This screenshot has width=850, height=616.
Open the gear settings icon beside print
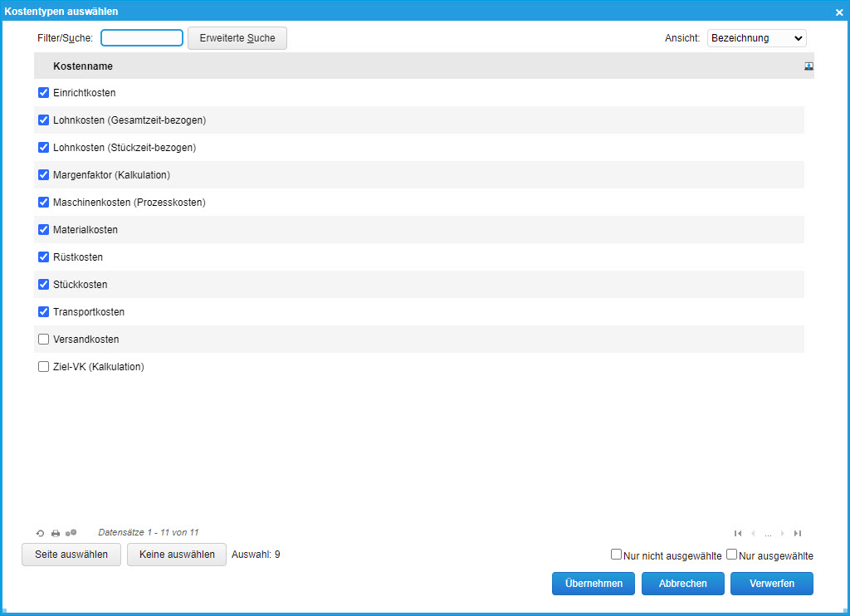click(x=71, y=533)
